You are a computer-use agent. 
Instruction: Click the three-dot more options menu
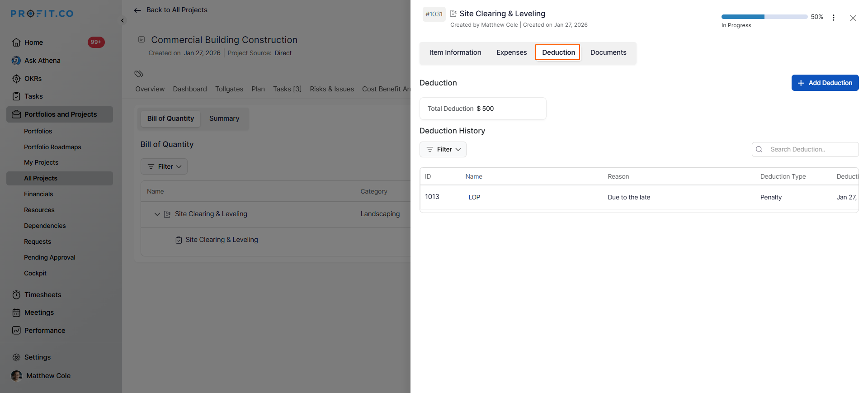pos(834,18)
